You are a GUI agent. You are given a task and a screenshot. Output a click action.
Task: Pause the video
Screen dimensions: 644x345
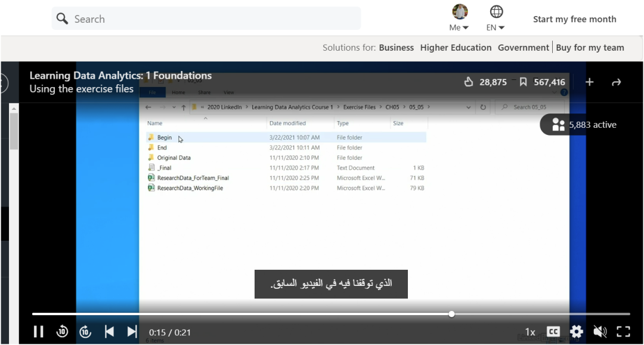39,331
